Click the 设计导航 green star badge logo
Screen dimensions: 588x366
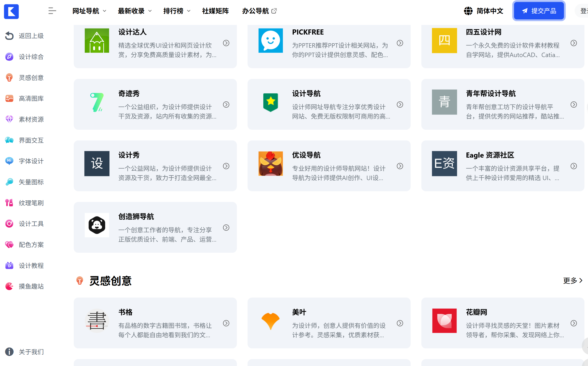(x=270, y=102)
